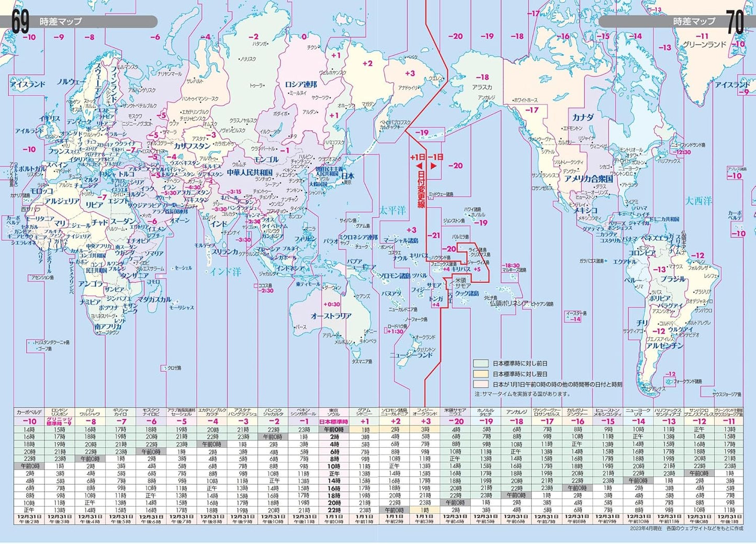The height and width of the screenshot is (544, 756).
Task: Click the オーストラリア country label
Action: pos(331,316)
